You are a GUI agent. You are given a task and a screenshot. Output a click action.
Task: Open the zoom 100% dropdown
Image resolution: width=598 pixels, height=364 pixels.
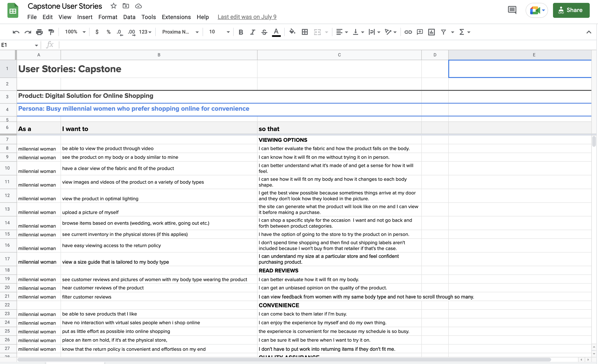75,32
